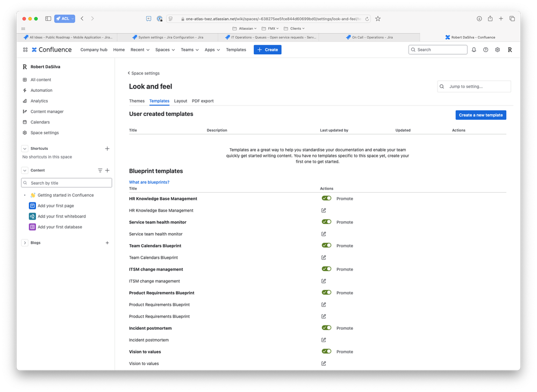This screenshot has height=392, width=537.
Task: Collapse the Shortcuts section
Action: coord(25,148)
